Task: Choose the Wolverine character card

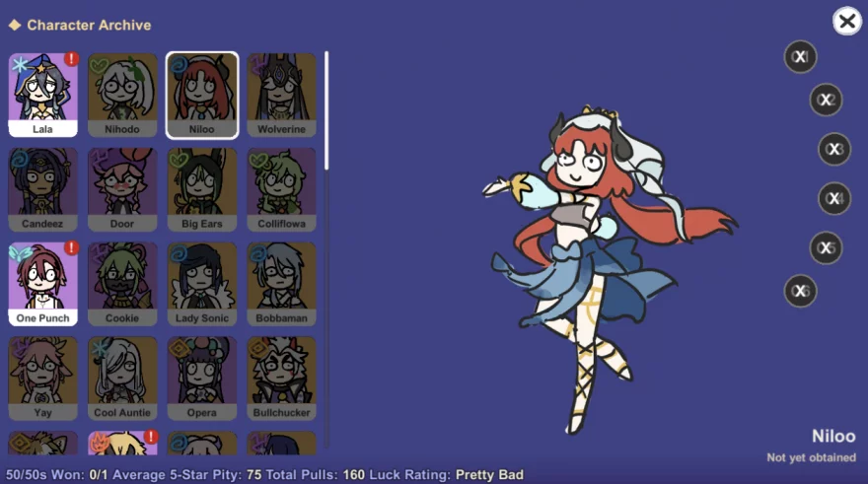Action: 281,95
